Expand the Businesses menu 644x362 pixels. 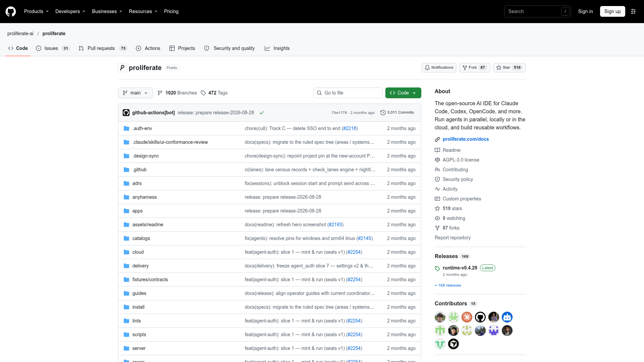107,11
